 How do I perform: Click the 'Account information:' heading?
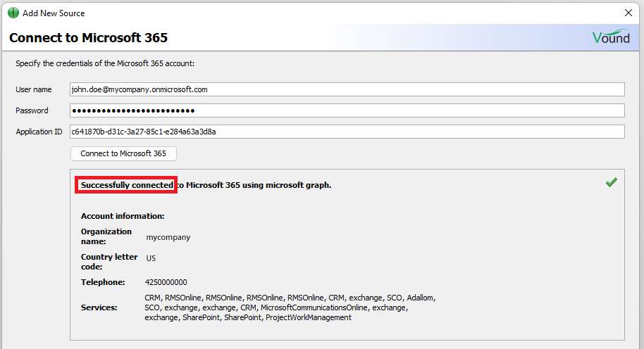tap(123, 216)
